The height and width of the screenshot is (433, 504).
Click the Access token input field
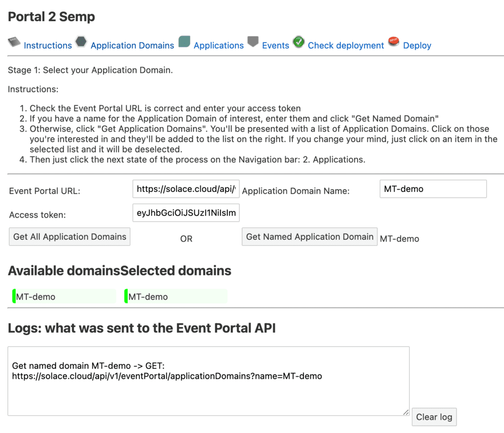tap(186, 213)
